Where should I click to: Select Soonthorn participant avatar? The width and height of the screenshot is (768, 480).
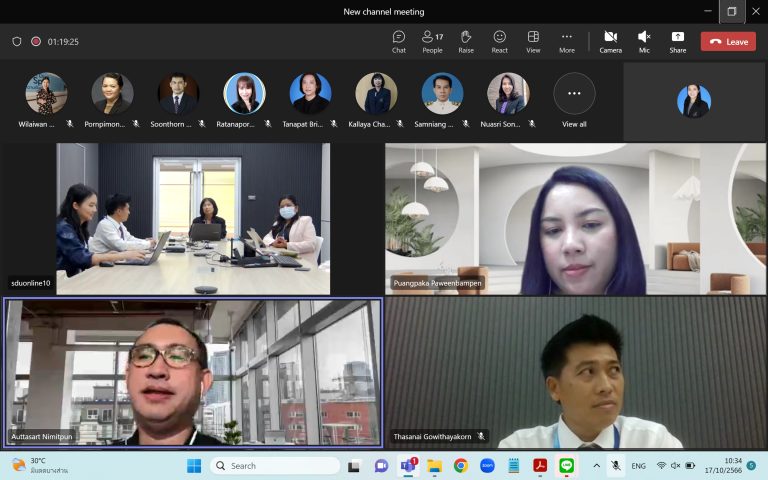(178, 94)
